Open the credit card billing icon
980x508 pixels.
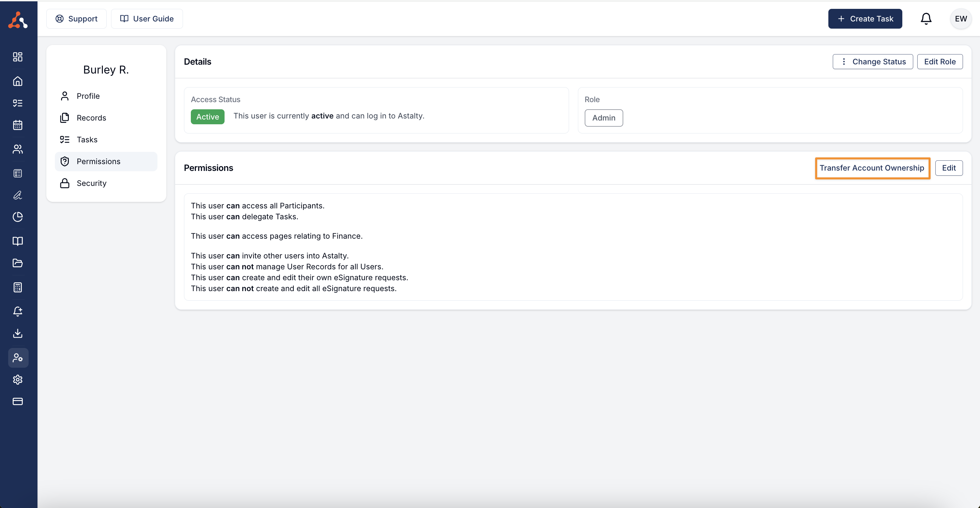click(17, 401)
